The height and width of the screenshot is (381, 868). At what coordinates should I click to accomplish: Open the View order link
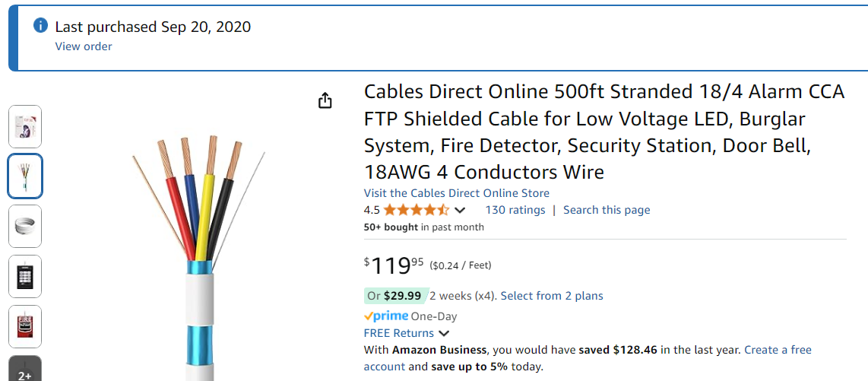pos(84,46)
